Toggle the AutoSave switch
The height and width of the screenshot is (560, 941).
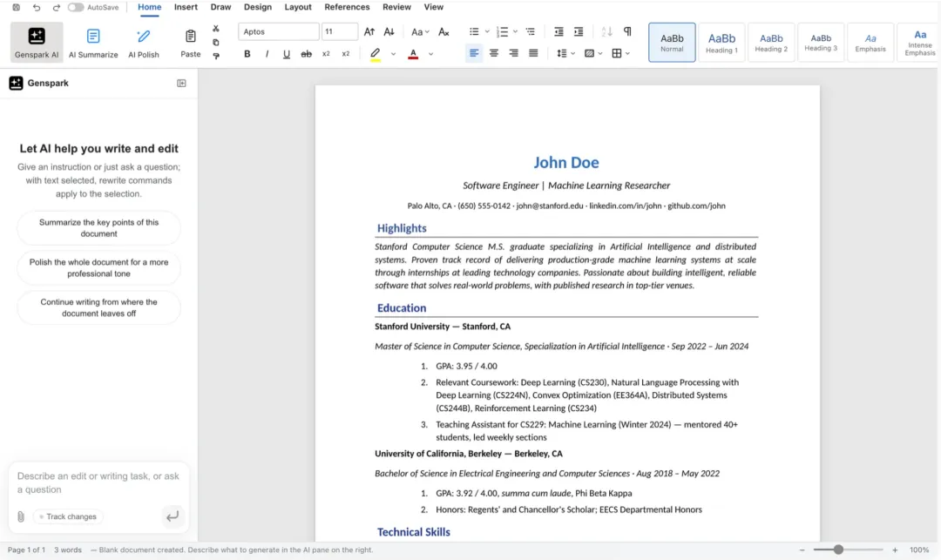point(76,7)
